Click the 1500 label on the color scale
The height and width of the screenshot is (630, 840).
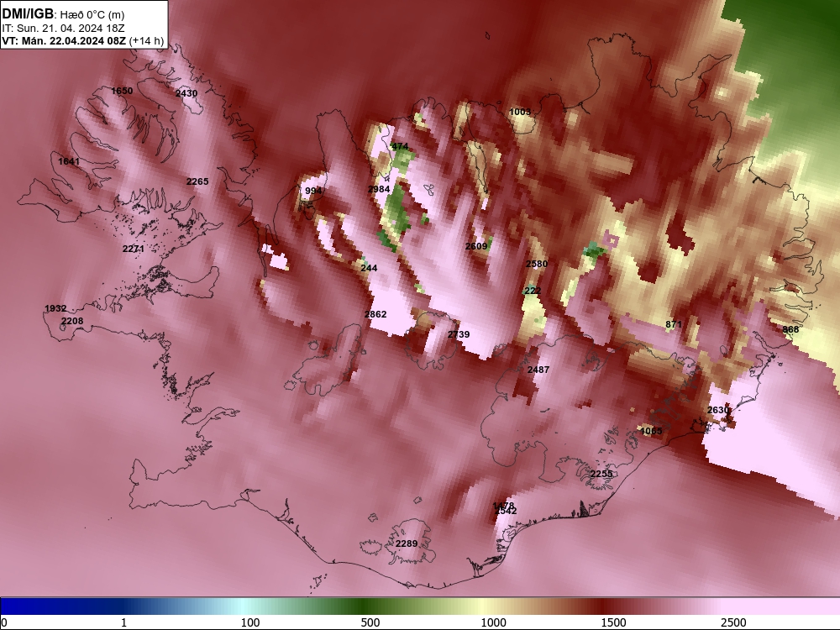(613, 622)
